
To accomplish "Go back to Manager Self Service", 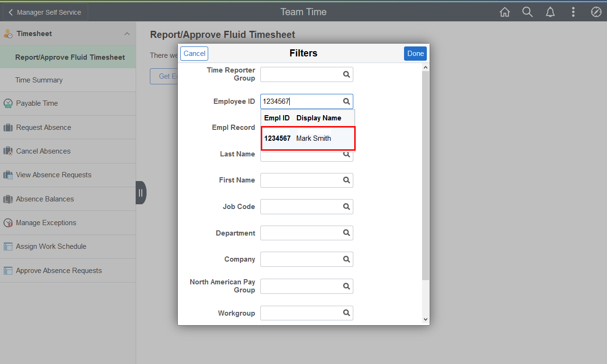I will [x=45, y=12].
